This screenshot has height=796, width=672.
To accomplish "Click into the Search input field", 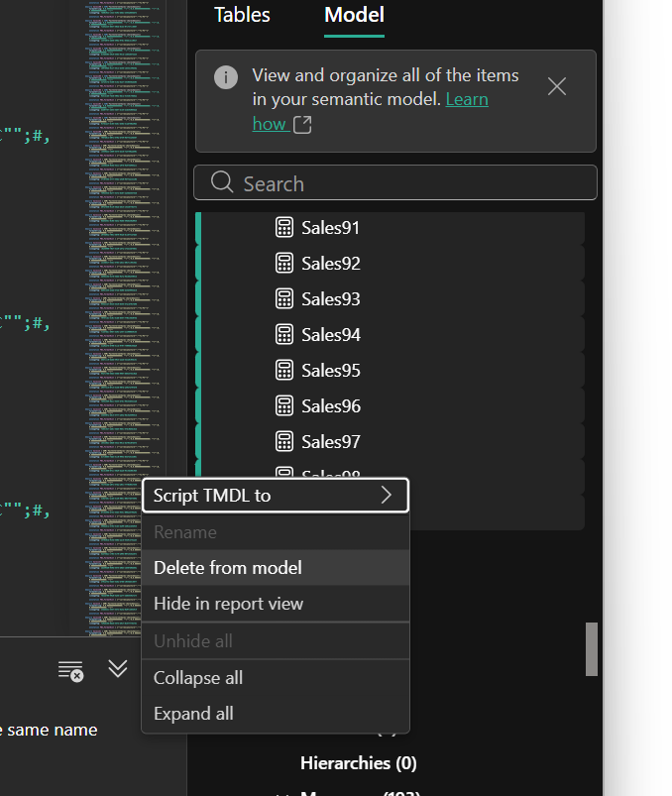I will pyautogui.click(x=416, y=183).
